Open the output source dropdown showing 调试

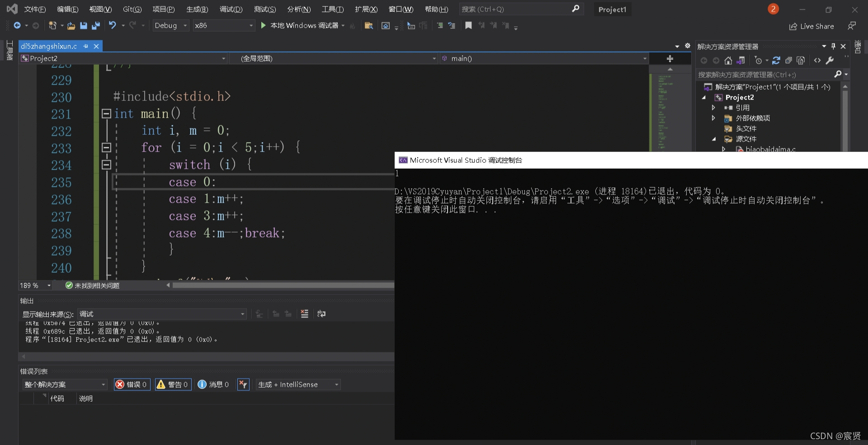click(x=162, y=314)
